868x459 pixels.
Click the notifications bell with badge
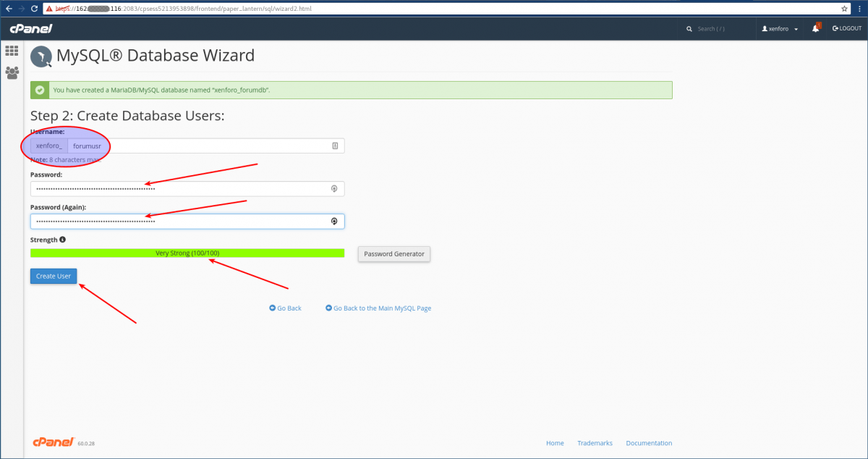click(x=814, y=27)
